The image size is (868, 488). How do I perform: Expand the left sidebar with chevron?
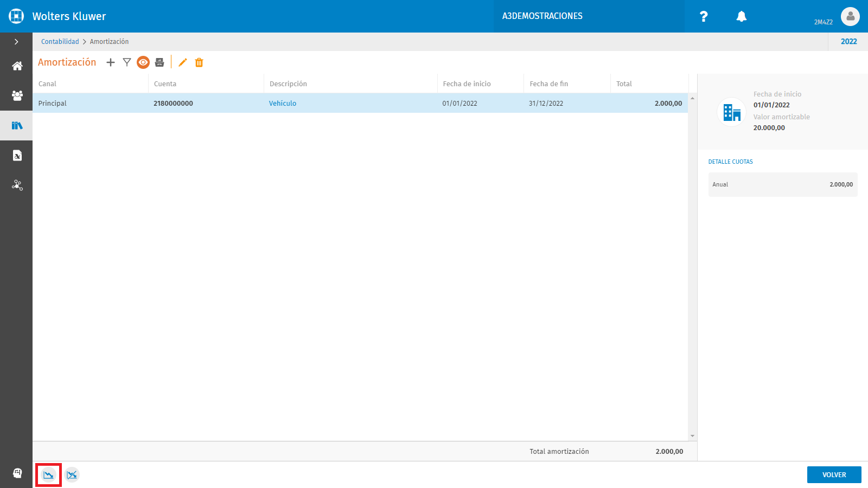(16, 42)
